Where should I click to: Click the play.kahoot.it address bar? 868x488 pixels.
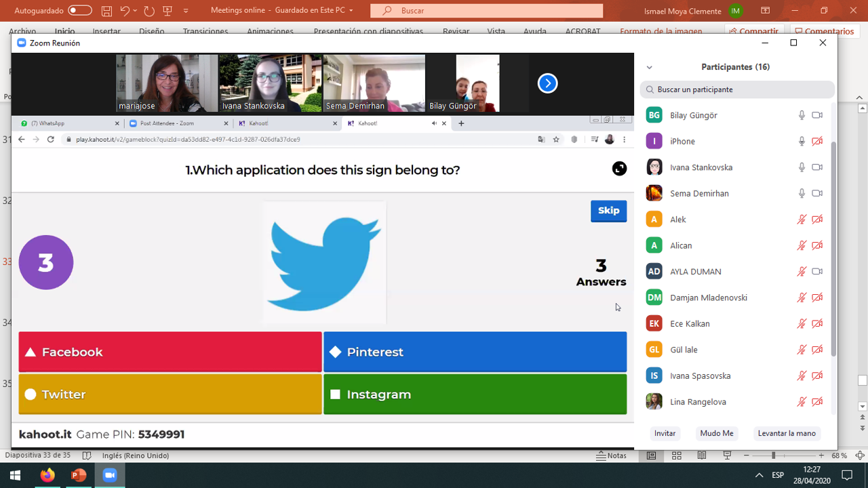click(298, 140)
